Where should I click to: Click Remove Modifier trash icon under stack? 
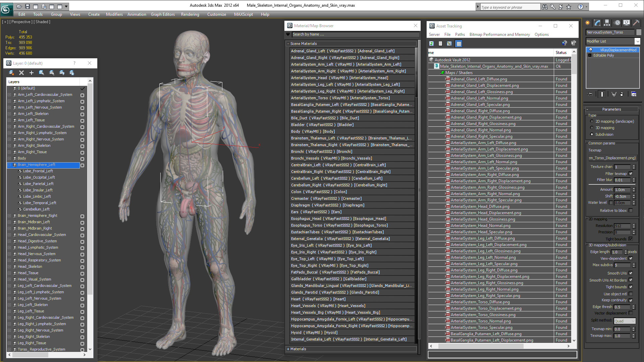tap(622, 94)
